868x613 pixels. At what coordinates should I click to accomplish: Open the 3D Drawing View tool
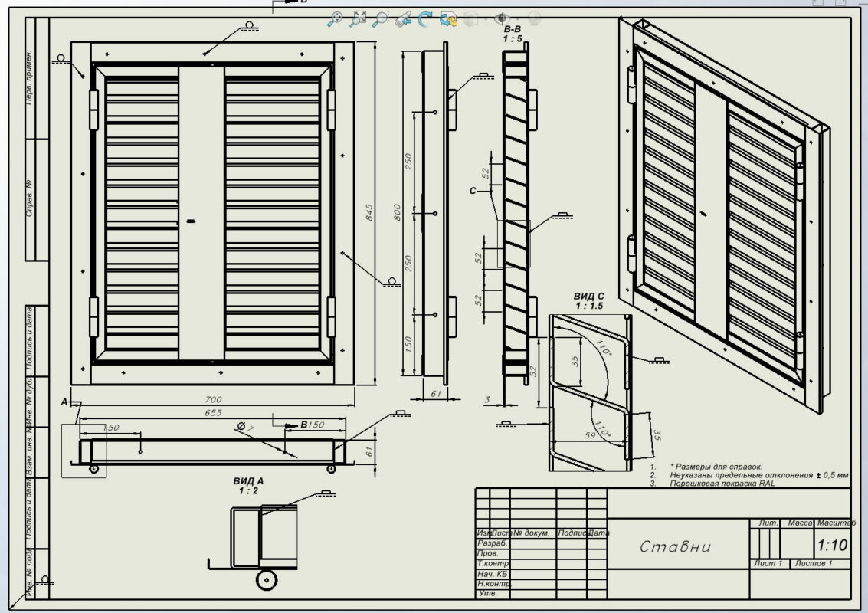449,19
